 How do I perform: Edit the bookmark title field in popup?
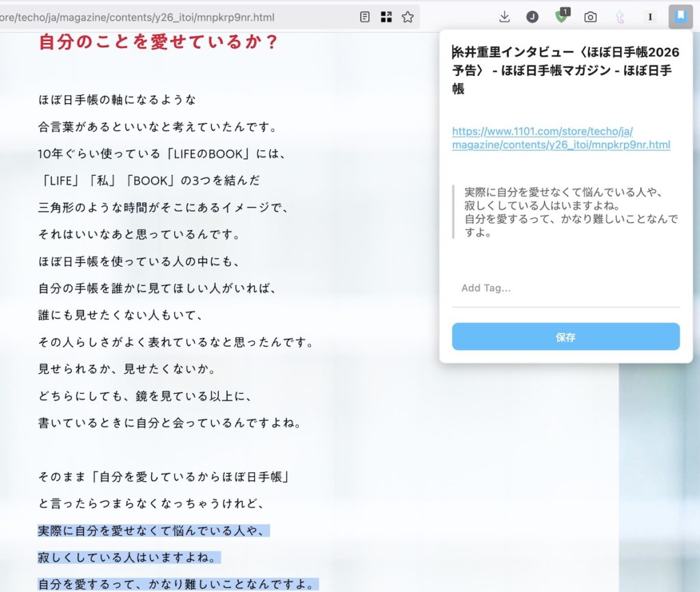pos(565,70)
